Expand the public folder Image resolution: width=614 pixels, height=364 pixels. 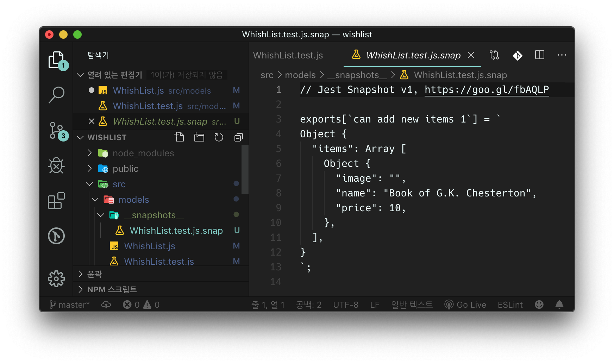89,168
